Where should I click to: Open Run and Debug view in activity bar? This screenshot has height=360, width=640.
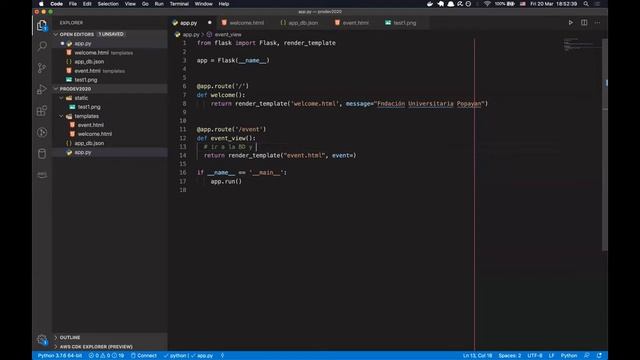click(42, 89)
